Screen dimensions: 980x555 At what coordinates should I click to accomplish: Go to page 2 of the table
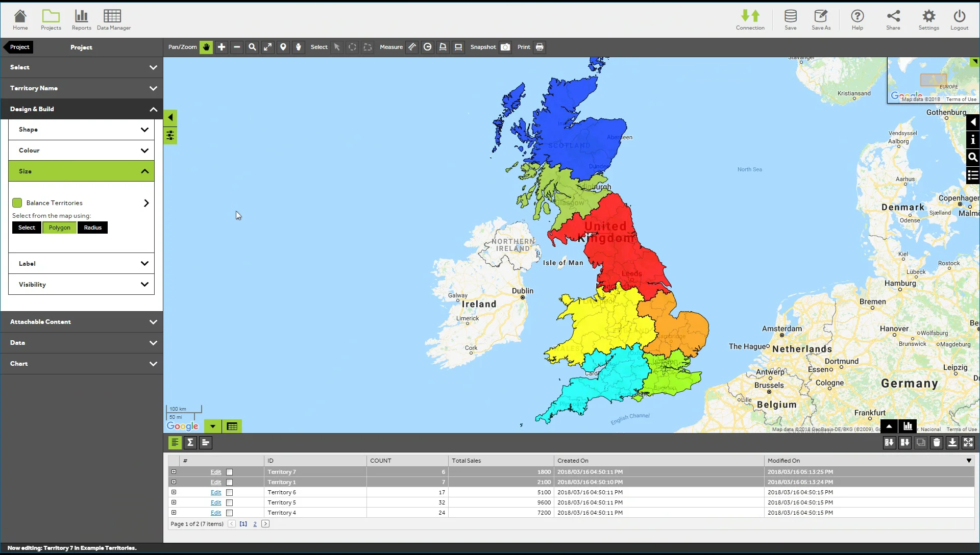coord(255,524)
